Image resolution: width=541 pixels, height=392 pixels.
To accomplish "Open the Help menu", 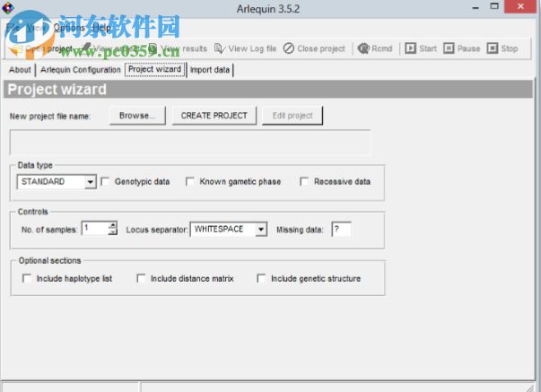I will 102,27.
